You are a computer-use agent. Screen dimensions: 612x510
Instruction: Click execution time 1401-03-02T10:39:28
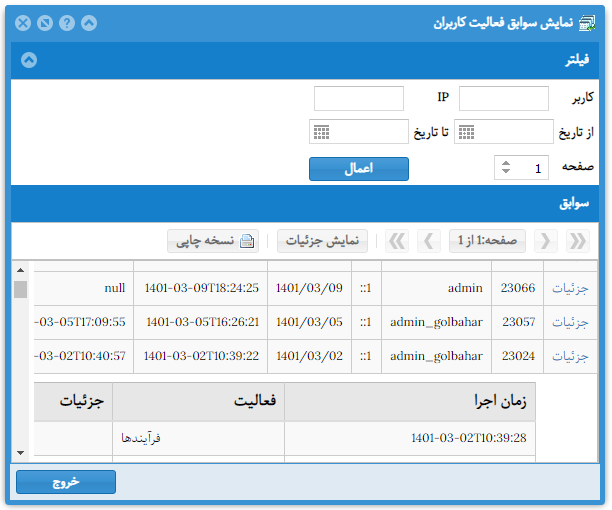[x=410, y=438]
